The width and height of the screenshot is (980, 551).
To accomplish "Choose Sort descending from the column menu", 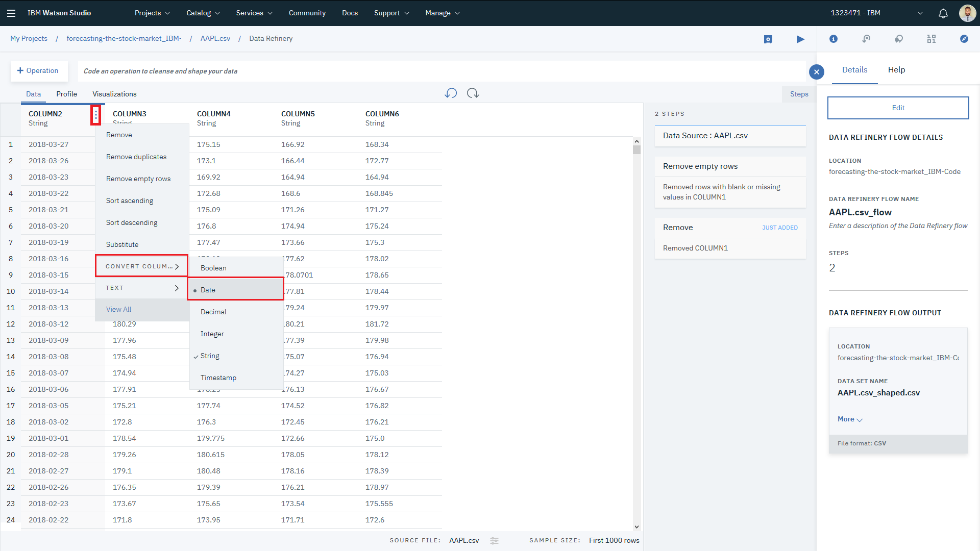I will tap(132, 222).
